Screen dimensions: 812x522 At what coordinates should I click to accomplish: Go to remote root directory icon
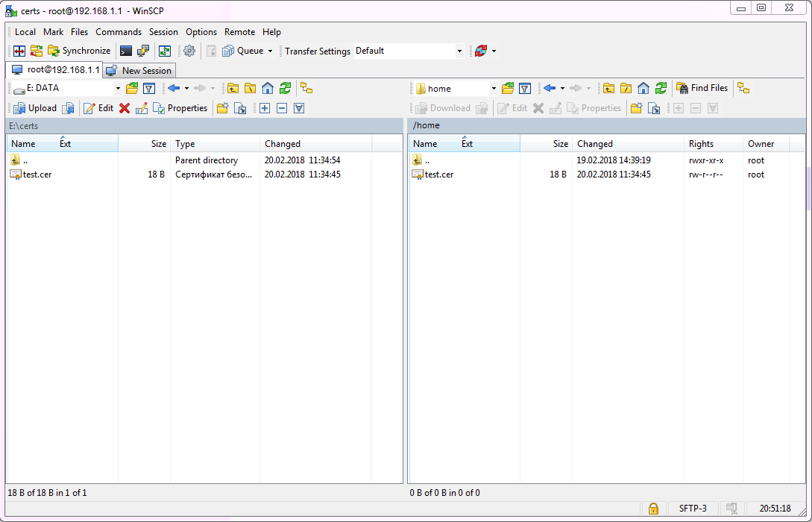point(626,89)
